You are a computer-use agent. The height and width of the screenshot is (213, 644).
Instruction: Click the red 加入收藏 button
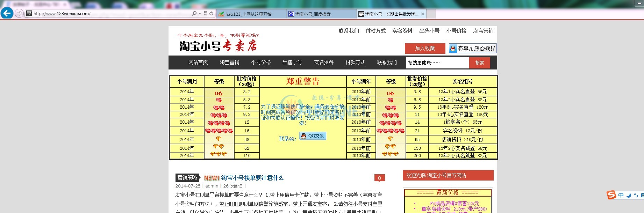(x=425, y=49)
